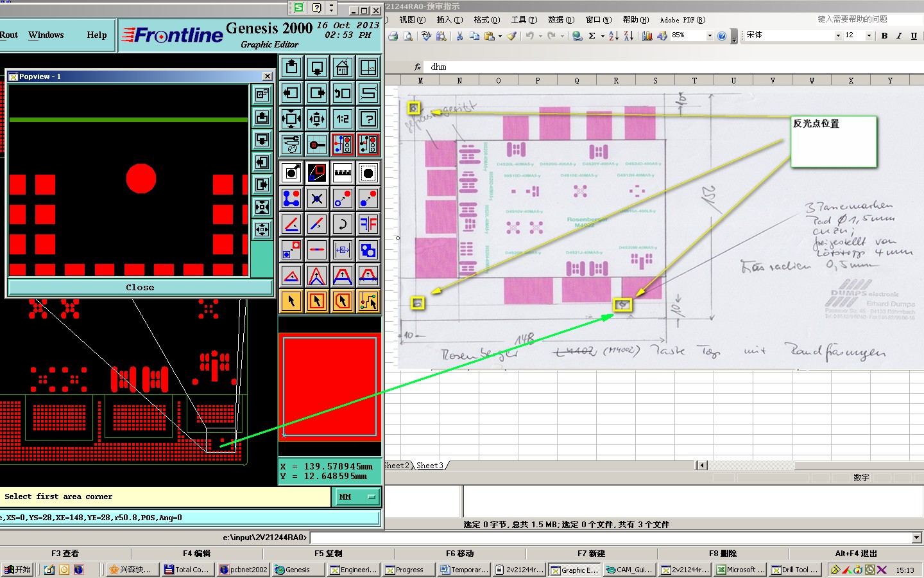Expand the paste options dropdown arrow
The height and width of the screenshot is (578, 924).
coord(500,36)
